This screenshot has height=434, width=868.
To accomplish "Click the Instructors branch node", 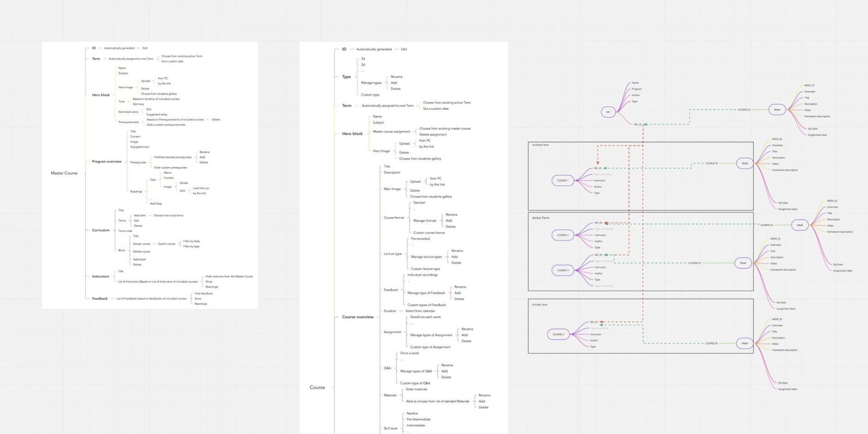I will [100, 276].
